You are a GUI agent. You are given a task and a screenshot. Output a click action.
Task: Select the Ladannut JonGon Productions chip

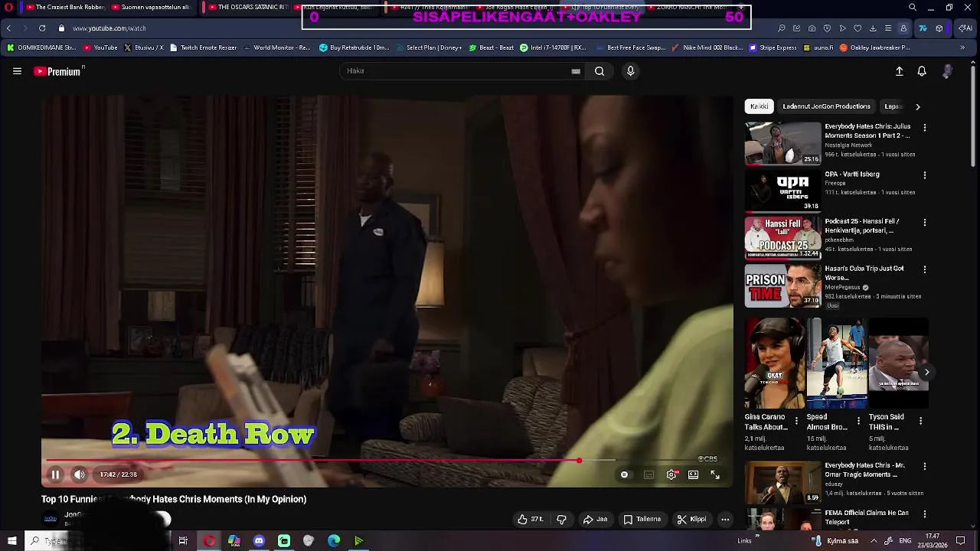point(826,106)
